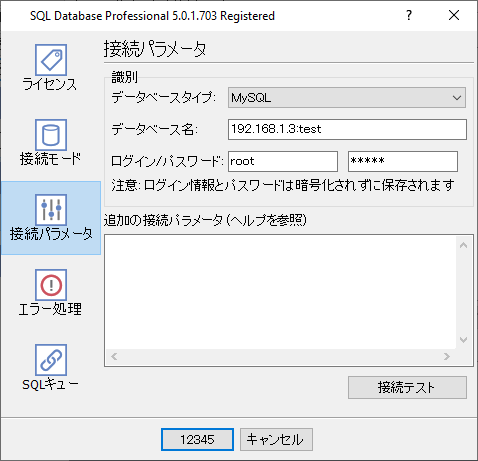Focus the データベース名 field with 192.168.1.3:test
Viewport: 478px width, 461px height.
pos(347,129)
